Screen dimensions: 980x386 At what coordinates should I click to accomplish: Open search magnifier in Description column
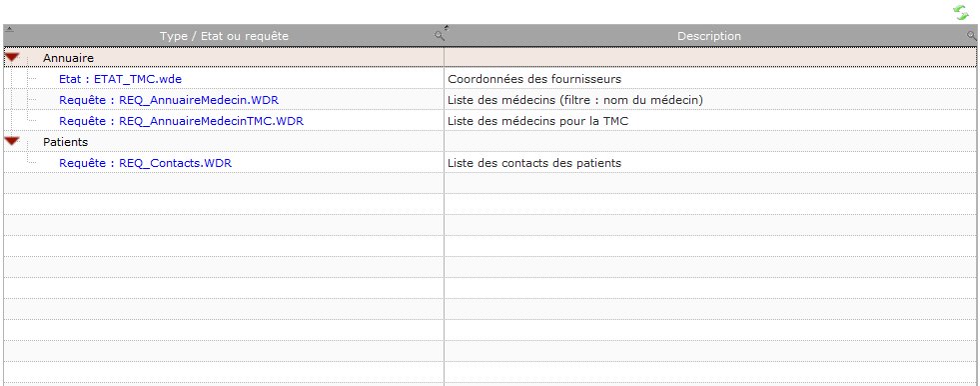[971, 37]
